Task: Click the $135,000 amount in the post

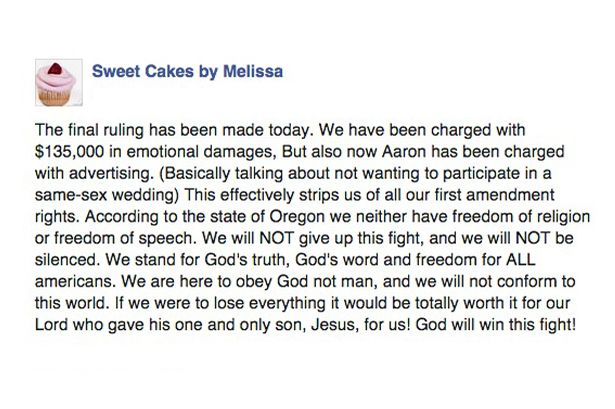Action: (x=69, y=152)
